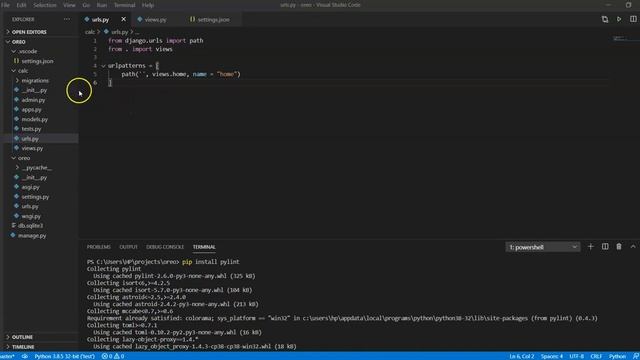Click the calc breadcrumb above the editor
Screen dimensions: 640x360
pos(90,32)
